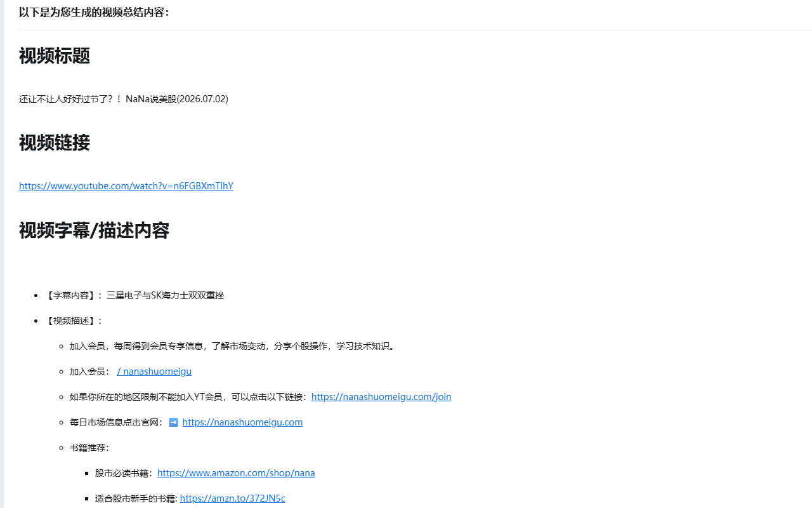The height and width of the screenshot is (508, 812).
Task: Open the YouTube watch link n6FGBXmTlhY
Action: 126,186
